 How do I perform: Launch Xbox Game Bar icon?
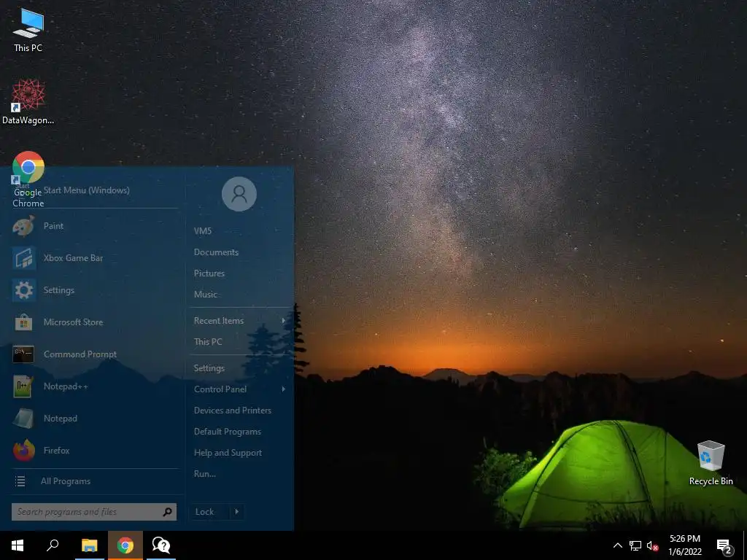point(24,258)
